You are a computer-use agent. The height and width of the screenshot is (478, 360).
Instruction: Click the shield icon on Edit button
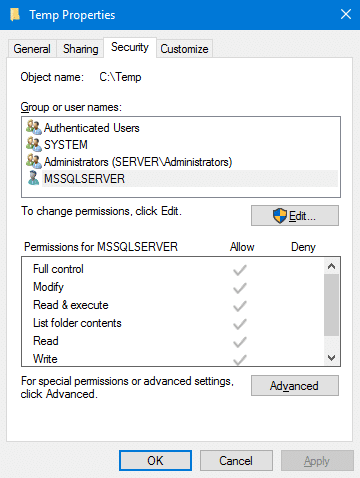(279, 216)
